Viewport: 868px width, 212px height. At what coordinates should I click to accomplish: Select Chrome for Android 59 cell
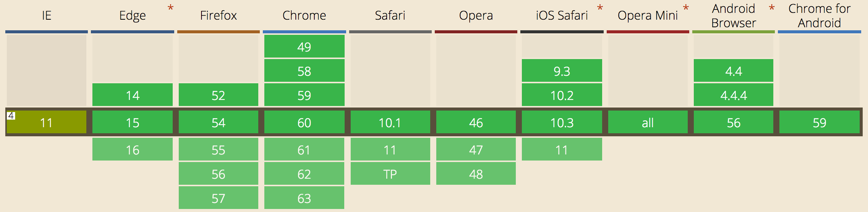click(820, 122)
